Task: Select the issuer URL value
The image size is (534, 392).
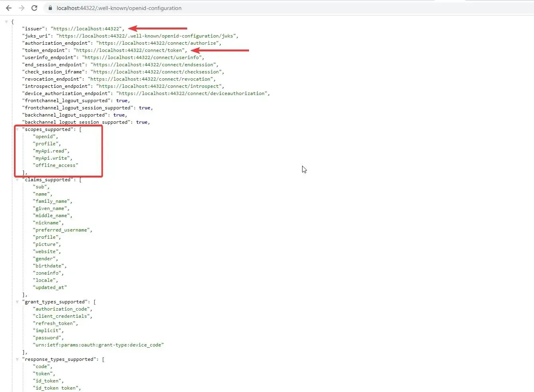Action: click(86, 28)
